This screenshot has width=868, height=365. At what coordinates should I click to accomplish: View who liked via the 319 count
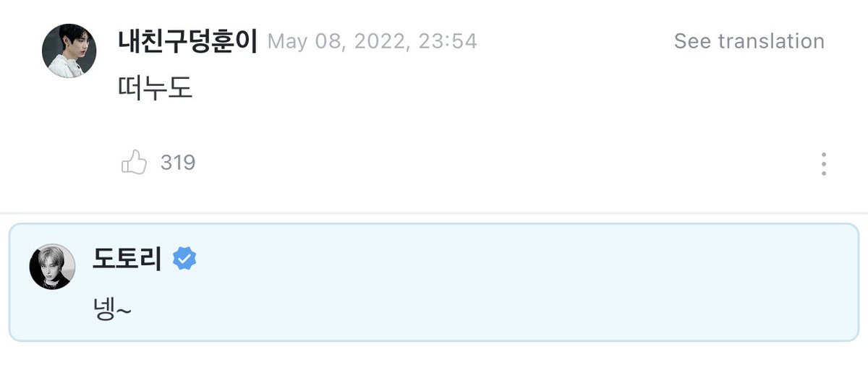click(178, 163)
